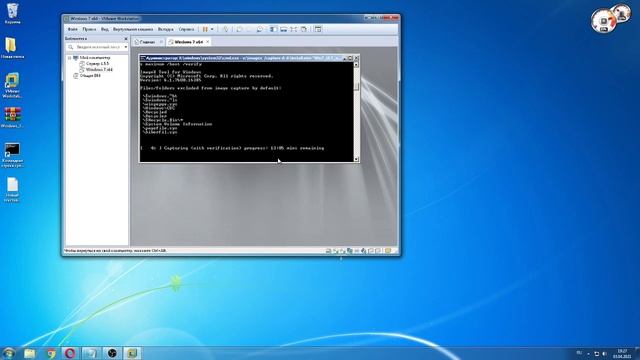
Task: Click the Capturing progress line in console
Action: (232, 148)
